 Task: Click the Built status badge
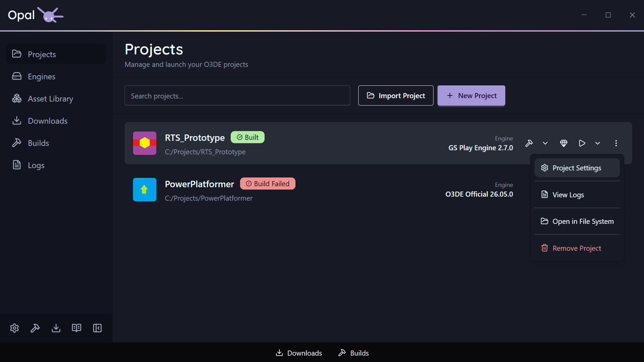(247, 137)
